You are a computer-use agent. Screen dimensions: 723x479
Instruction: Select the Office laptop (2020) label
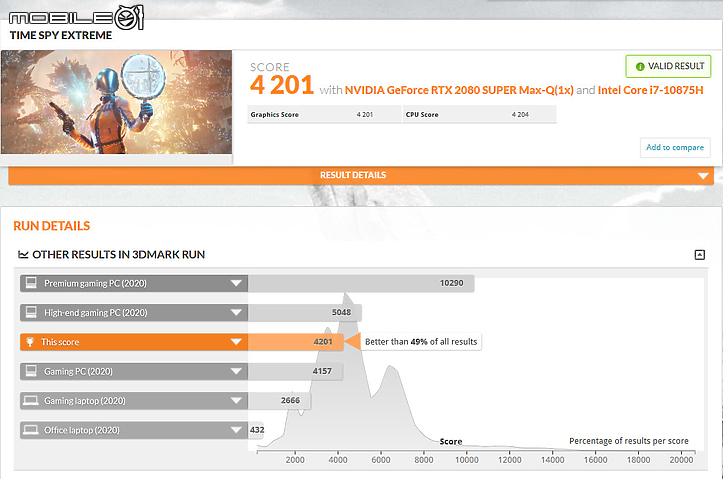(82, 430)
